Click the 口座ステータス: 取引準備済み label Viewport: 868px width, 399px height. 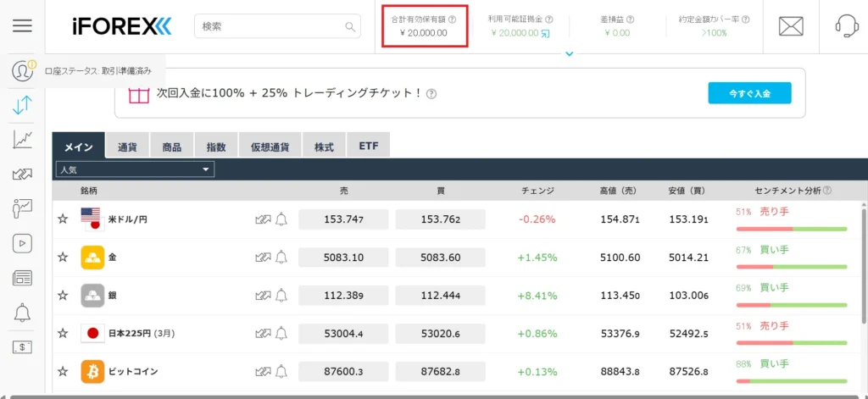98,71
